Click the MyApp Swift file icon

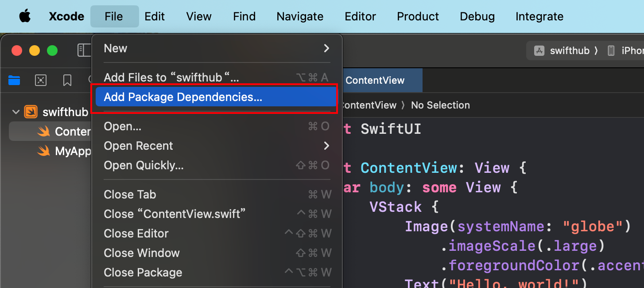43,151
